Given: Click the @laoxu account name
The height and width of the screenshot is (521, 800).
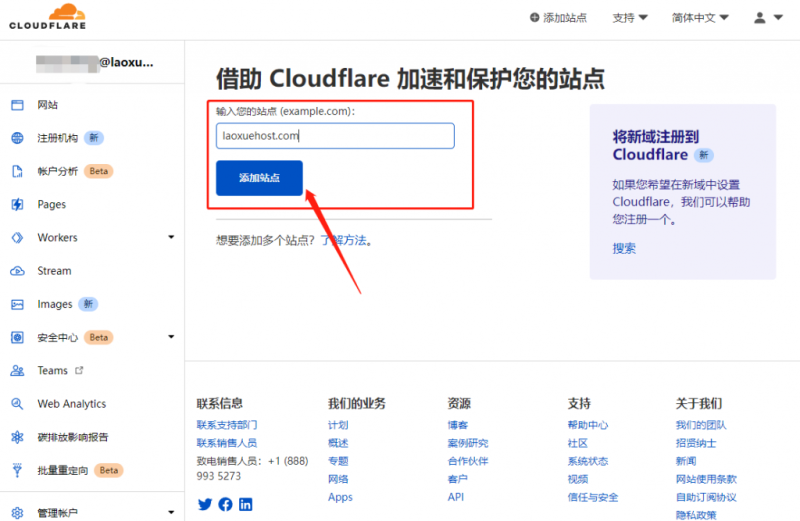Looking at the screenshot, I should tap(127, 63).
